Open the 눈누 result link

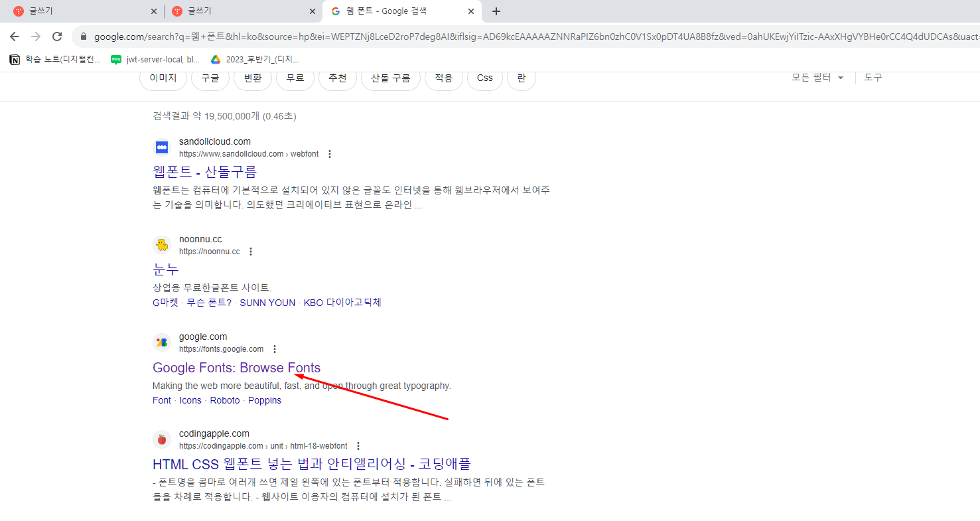click(166, 269)
